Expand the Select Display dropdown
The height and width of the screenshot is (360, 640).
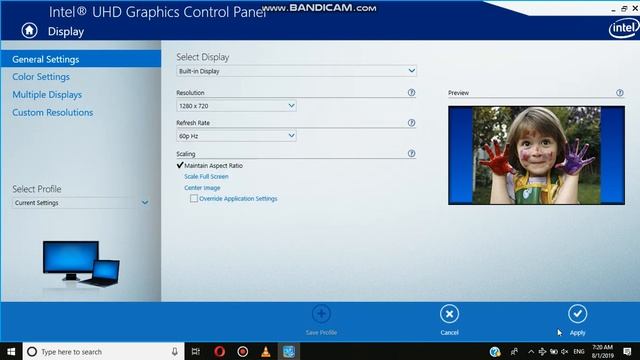[296, 71]
